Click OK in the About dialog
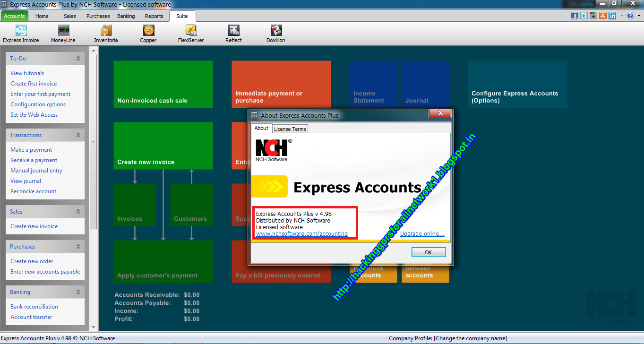This screenshot has width=644, height=344. pos(428,252)
